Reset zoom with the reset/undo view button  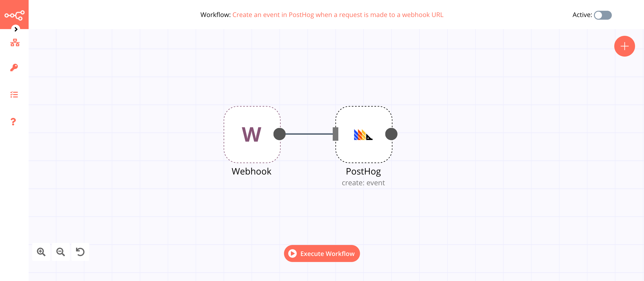80,252
